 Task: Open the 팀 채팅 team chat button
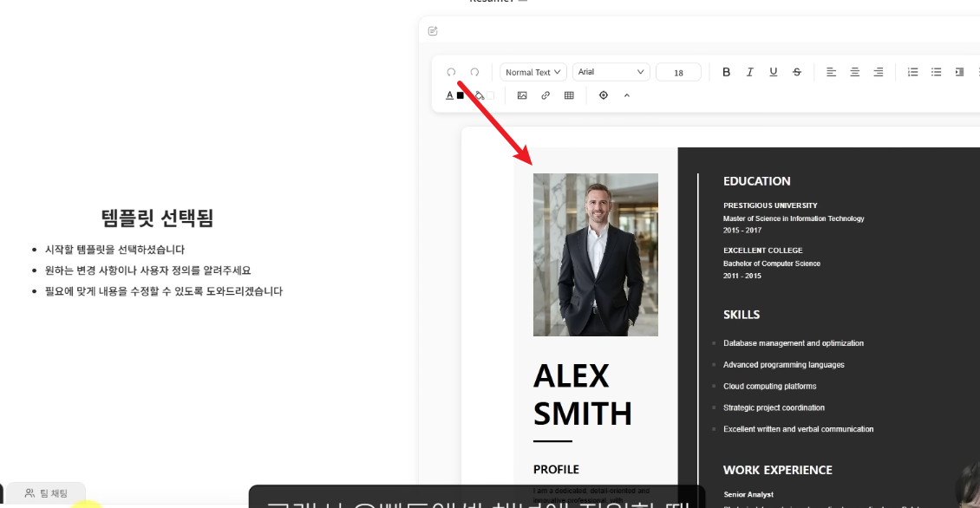(46, 493)
